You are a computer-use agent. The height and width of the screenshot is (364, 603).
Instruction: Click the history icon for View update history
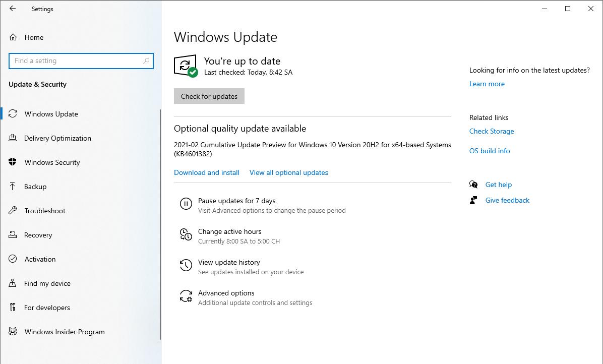[186, 265]
